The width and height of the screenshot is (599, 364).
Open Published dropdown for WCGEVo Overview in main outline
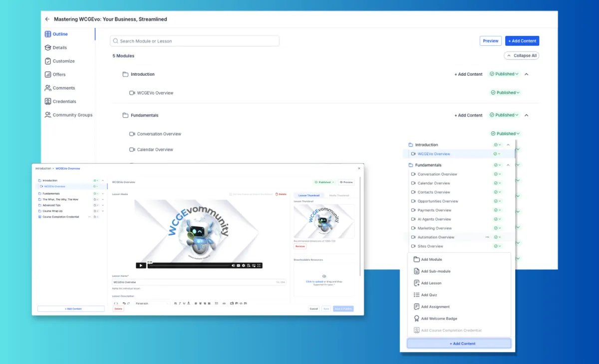click(505, 92)
